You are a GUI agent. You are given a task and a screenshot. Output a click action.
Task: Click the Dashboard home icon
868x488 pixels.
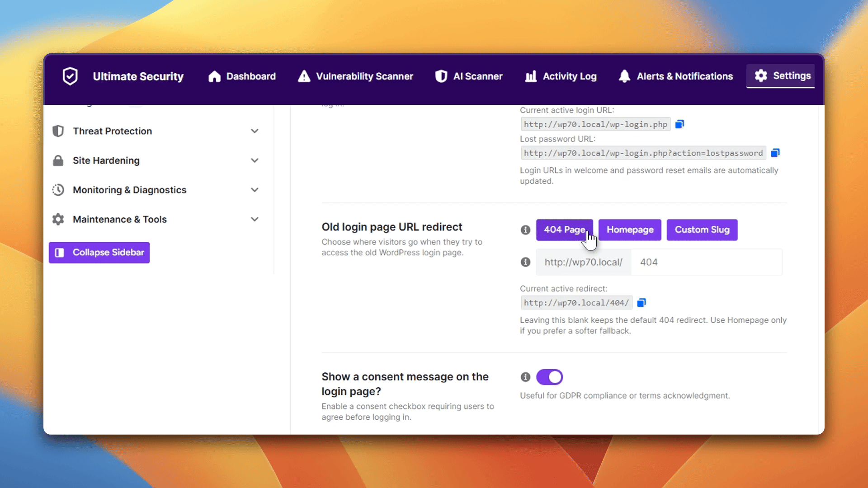[214, 76]
